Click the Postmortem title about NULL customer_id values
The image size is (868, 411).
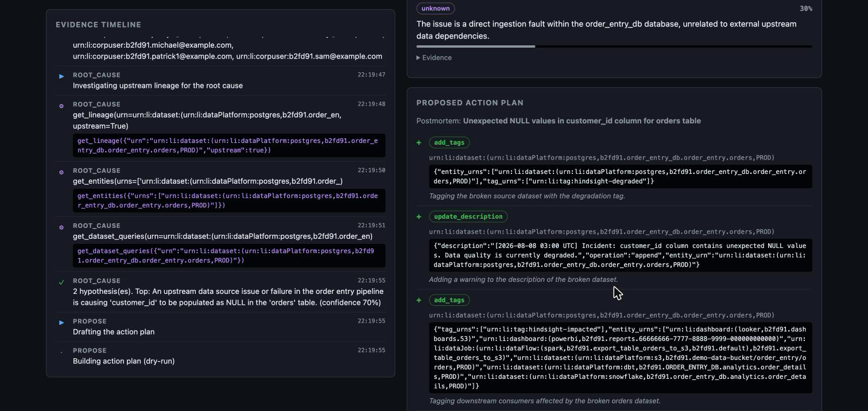(582, 121)
